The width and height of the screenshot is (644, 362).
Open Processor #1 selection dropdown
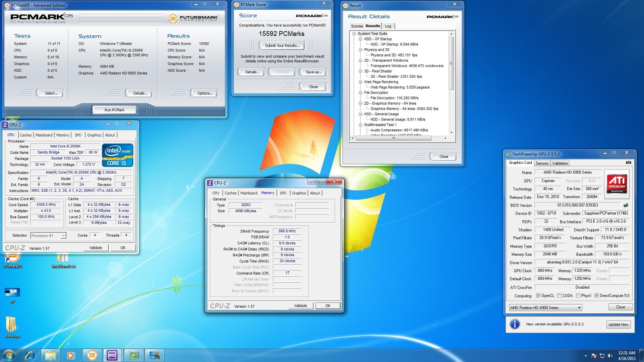coord(48,236)
